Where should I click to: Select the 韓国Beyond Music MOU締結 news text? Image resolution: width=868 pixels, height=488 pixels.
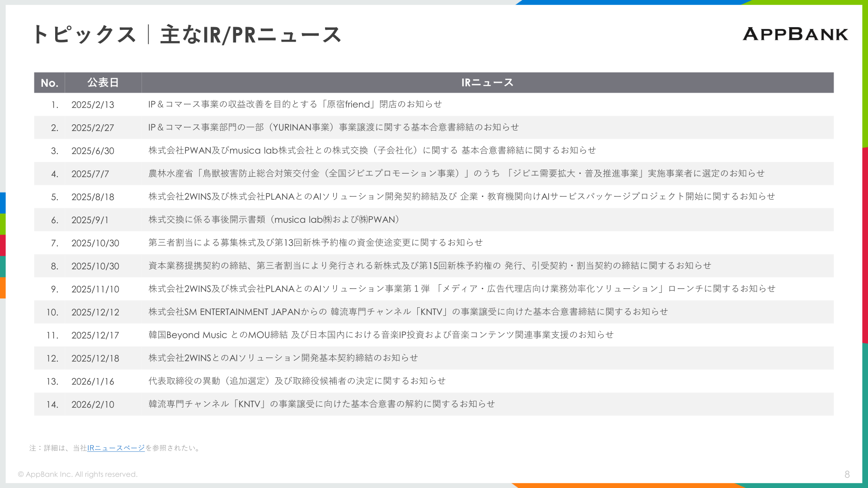point(381,335)
